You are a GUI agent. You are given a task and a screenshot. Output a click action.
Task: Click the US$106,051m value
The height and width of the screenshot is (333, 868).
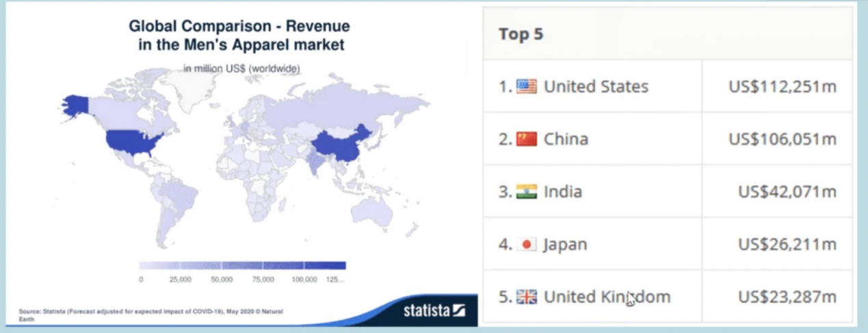(x=782, y=139)
